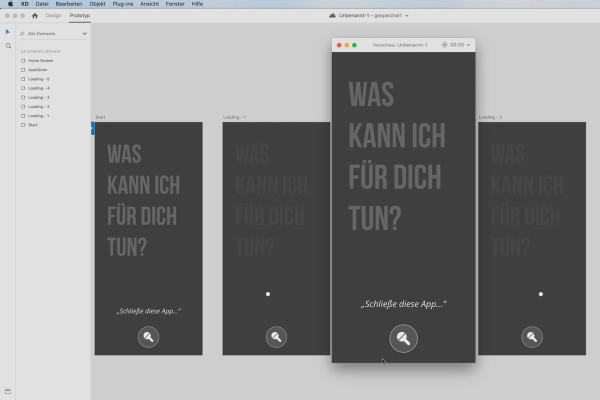Start recording in the preview window

tap(444, 45)
